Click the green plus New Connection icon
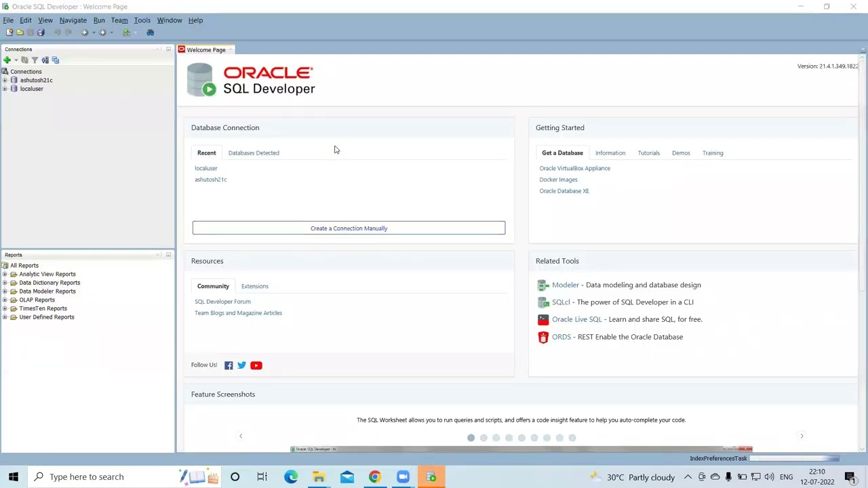The width and height of the screenshot is (868, 488). pos(7,60)
